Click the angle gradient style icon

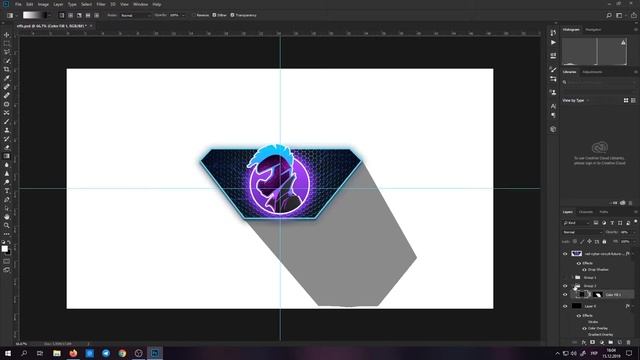pos(79,15)
